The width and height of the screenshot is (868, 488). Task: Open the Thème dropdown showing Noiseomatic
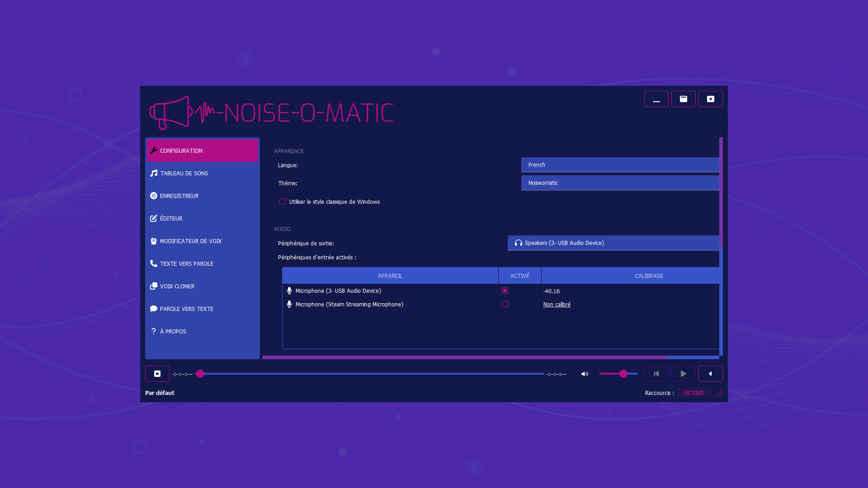620,183
